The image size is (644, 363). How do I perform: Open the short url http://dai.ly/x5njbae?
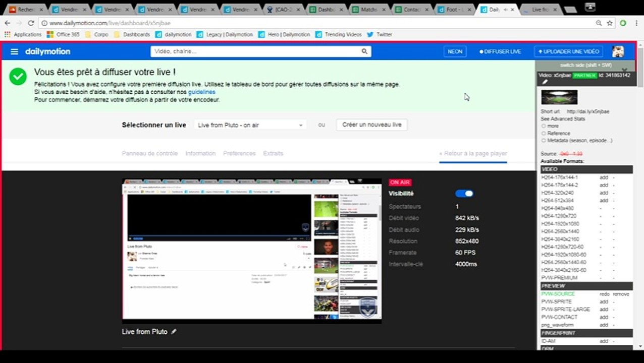click(x=588, y=111)
